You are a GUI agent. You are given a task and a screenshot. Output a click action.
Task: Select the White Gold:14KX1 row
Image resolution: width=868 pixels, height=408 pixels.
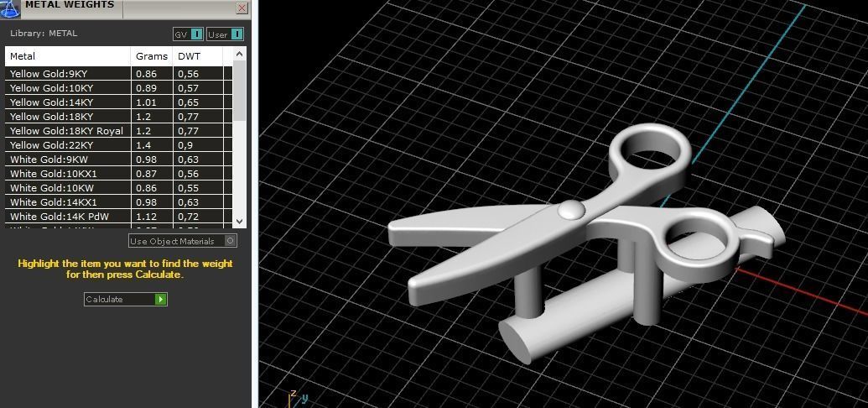point(118,202)
